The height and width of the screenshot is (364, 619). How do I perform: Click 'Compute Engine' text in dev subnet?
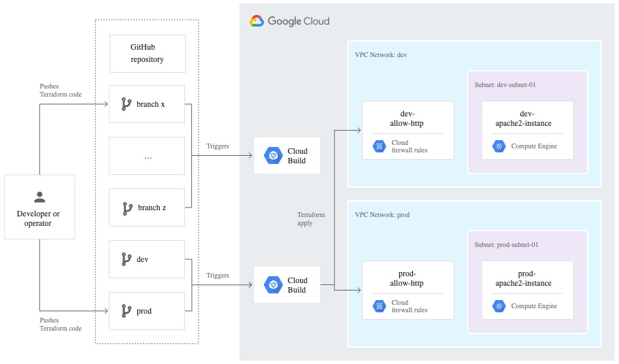pyautogui.click(x=534, y=146)
